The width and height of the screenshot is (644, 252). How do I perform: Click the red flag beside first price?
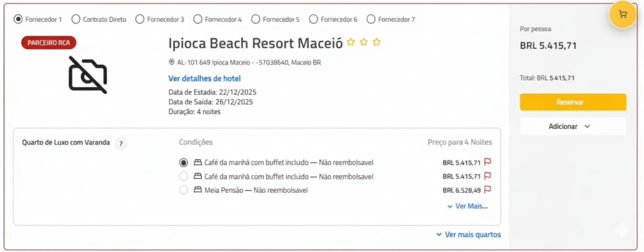[487, 162]
